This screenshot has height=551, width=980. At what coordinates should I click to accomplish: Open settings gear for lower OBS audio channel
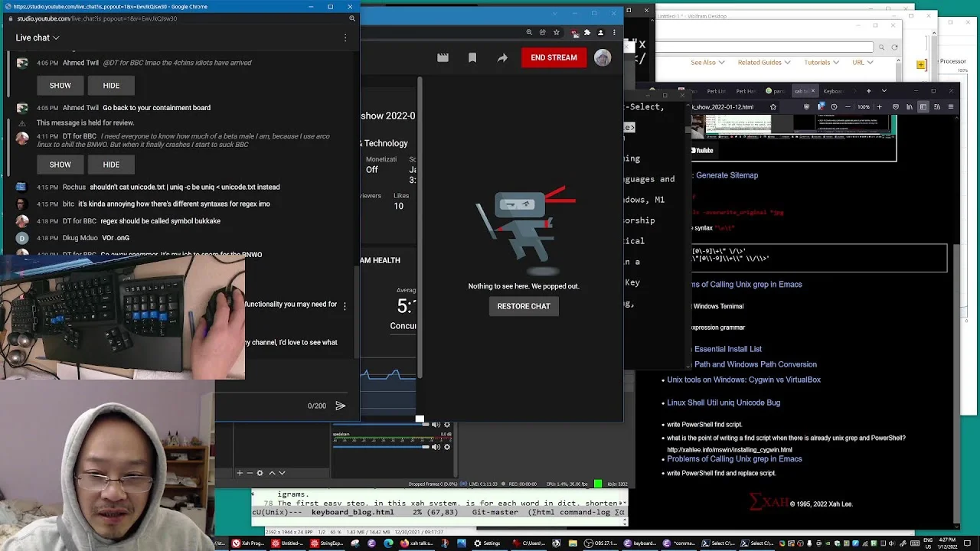click(x=447, y=447)
